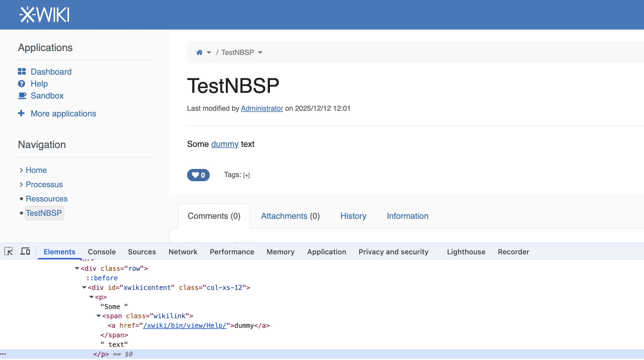Open the Administrator profile link
The height and width of the screenshot is (360, 644).
point(262,108)
